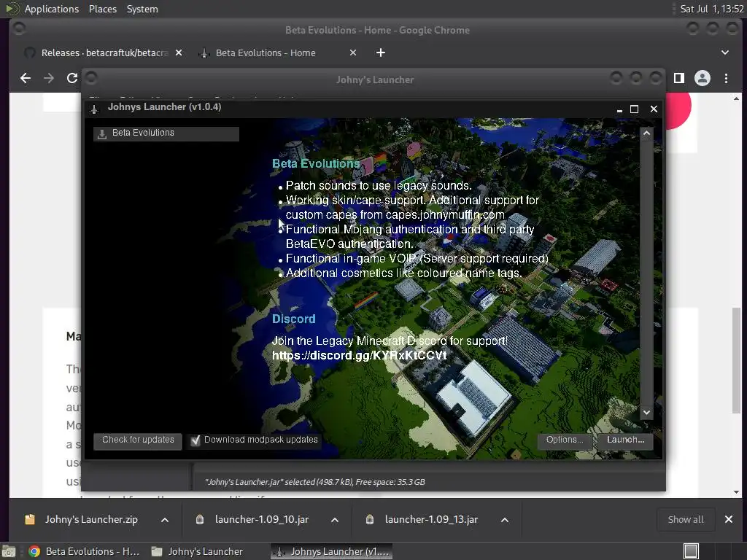Screen dimensions: 747x560
Task: Open the Discord invite link
Action: tap(359, 356)
